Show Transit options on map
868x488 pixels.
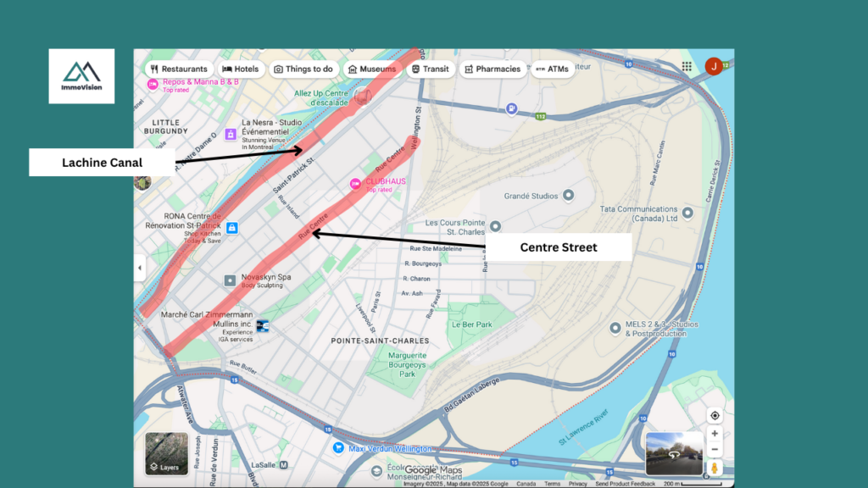point(431,69)
